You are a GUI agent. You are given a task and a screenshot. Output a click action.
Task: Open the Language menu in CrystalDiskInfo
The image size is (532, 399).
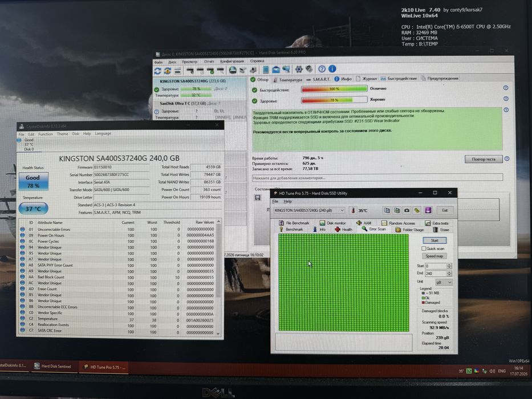click(x=103, y=133)
